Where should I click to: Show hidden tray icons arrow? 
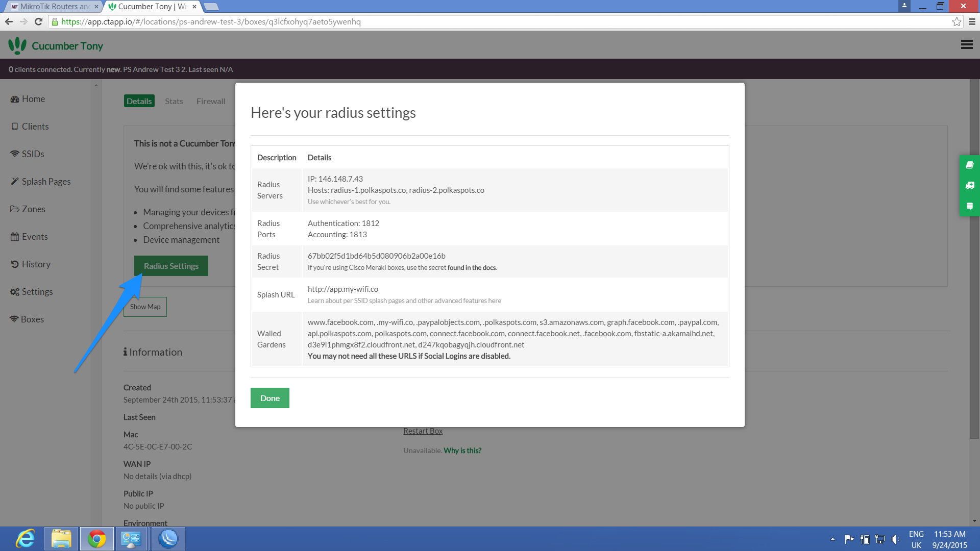click(832, 539)
